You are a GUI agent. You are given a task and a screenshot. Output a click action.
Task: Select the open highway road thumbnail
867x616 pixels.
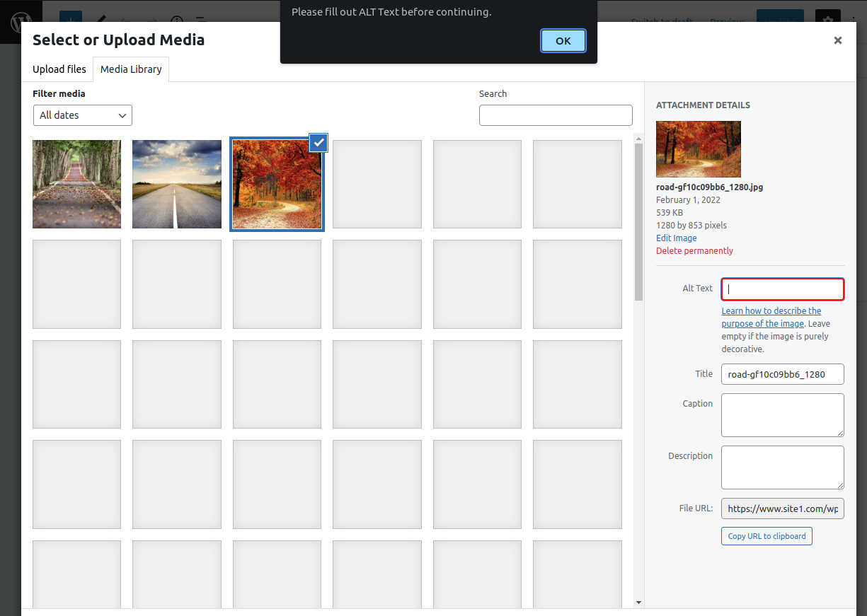point(177,184)
